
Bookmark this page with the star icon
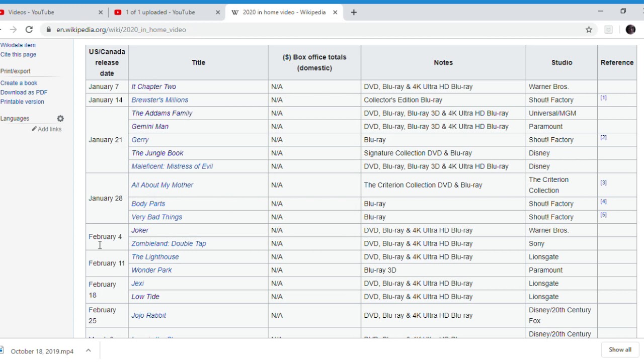point(589,30)
